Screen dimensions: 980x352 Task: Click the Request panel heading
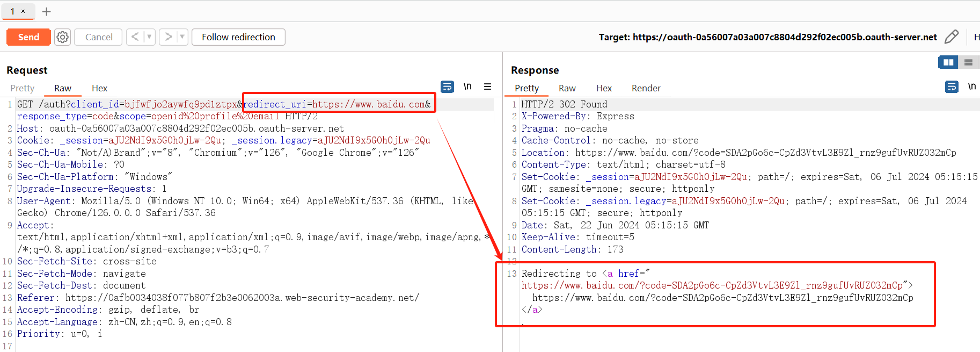(27, 70)
